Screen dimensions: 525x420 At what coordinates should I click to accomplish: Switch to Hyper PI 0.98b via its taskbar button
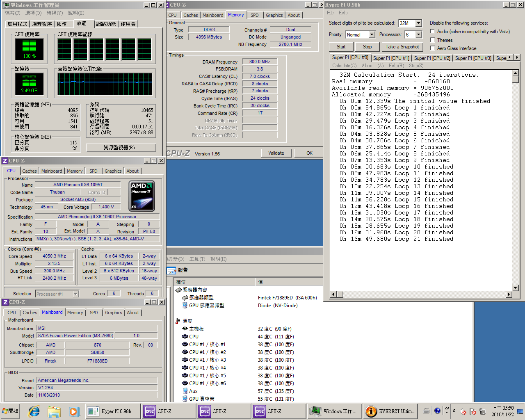[112, 411]
